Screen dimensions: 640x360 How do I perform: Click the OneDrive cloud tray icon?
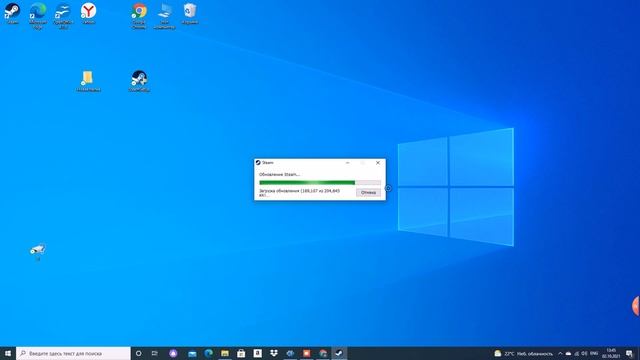click(x=569, y=353)
